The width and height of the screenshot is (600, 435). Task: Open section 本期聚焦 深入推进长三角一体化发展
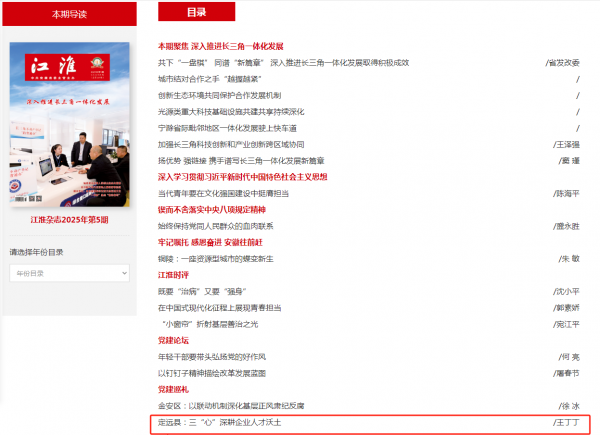[x=220, y=46]
